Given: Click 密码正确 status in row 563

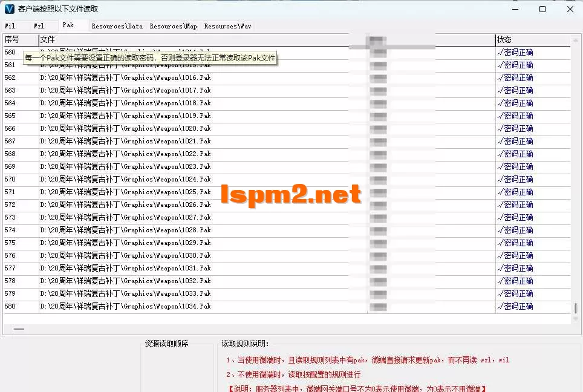Looking at the screenshot, I should pyautogui.click(x=515, y=90).
